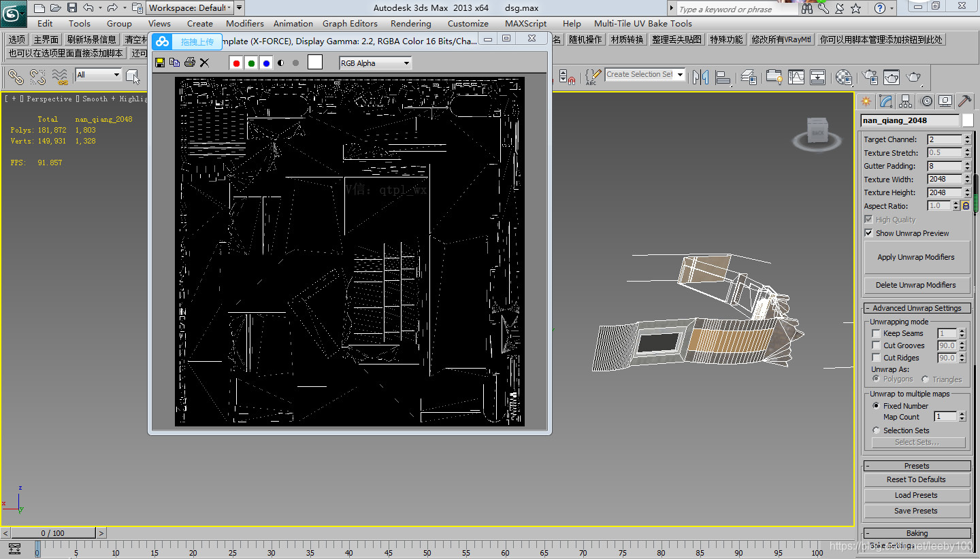Open the Multi-Tile UV Bake Tools menu
Viewport: 980px width, 559px height.
coord(642,23)
